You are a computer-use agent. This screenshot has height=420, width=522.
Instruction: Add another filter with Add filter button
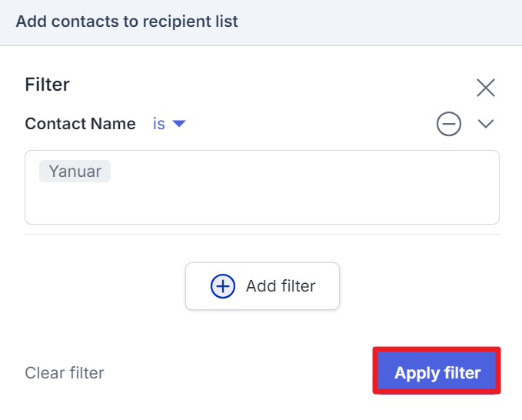[x=262, y=286]
